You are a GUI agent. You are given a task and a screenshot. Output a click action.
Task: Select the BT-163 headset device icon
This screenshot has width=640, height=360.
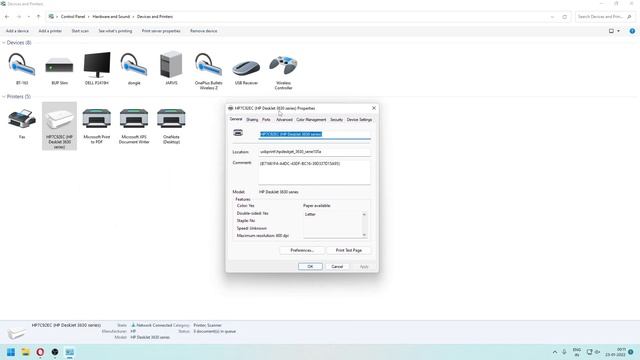(x=22, y=65)
